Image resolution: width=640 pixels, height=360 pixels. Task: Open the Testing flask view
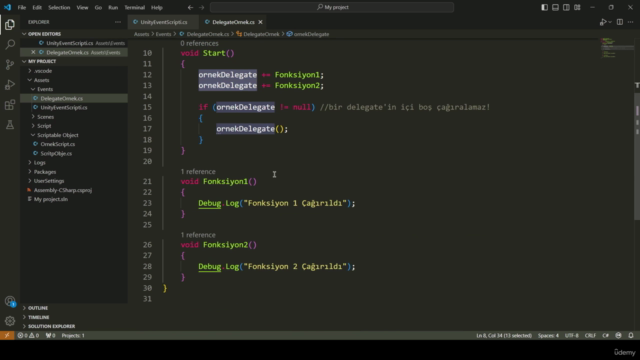[x=10, y=125]
